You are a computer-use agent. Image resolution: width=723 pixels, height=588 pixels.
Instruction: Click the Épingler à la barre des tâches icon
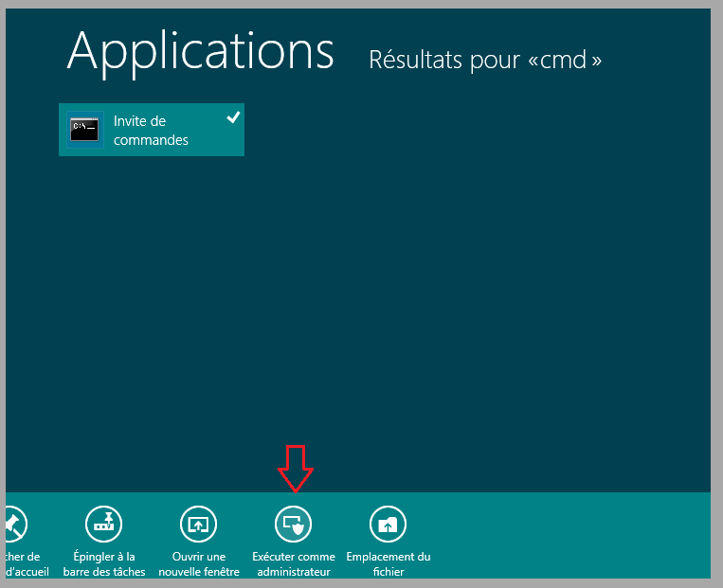click(x=104, y=523)
